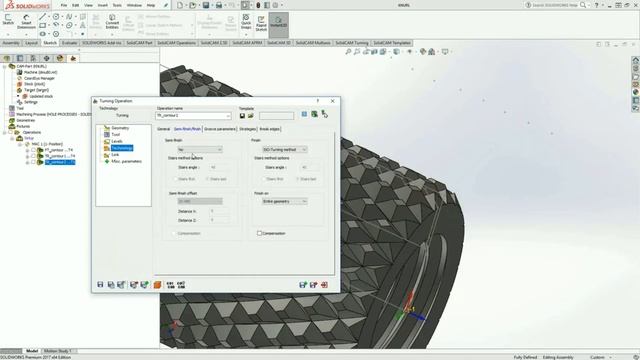Open the General tab in Turning Operation
Screen dimensions: 640x360
[164, 129]
